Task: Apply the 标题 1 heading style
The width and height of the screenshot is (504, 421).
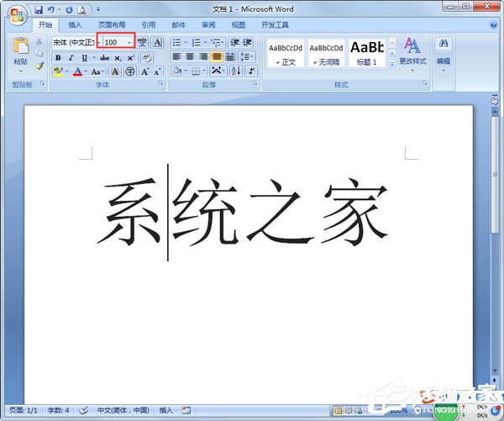Action: 366,52
